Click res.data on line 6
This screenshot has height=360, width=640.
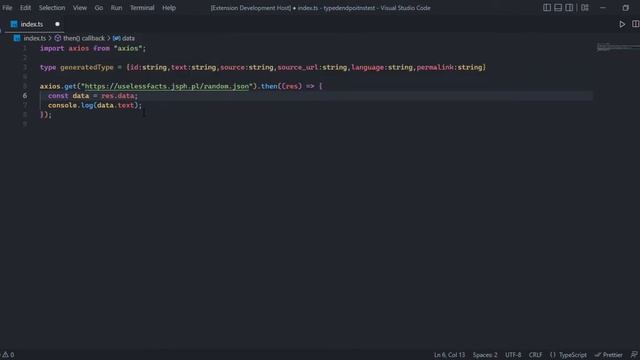[118, 96]
